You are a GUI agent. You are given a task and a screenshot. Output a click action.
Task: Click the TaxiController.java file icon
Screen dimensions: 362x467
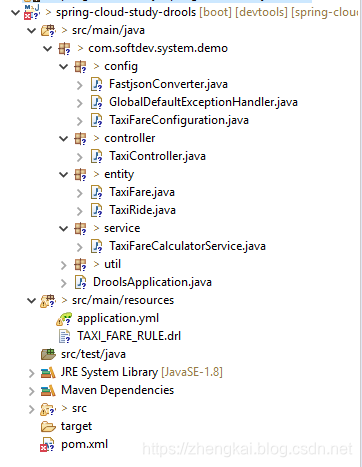(x=97, y=156)
